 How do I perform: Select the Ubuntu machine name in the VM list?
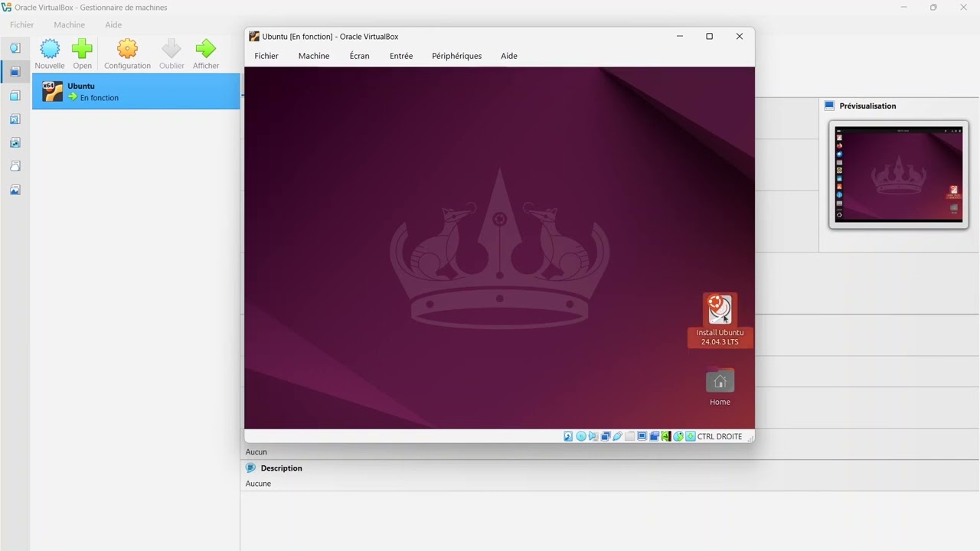[x=81, y=86]
